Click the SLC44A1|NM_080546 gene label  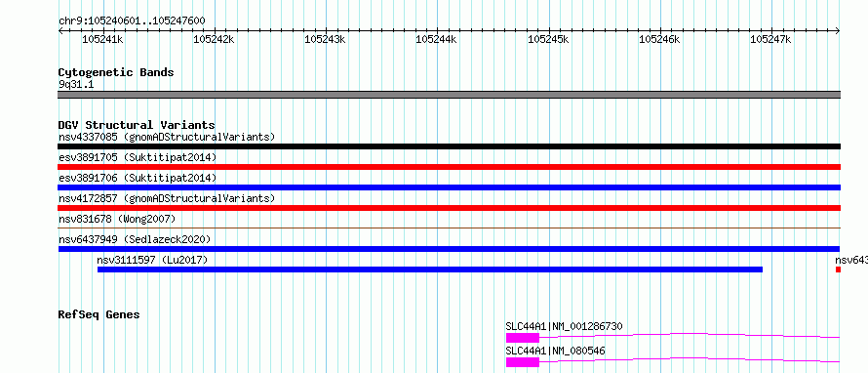555,351
